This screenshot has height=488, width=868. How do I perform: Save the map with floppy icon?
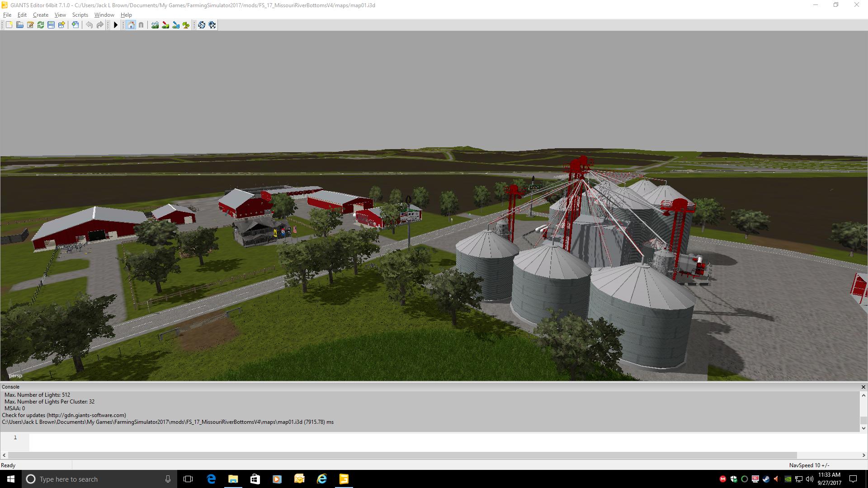[x=51, y=25]
